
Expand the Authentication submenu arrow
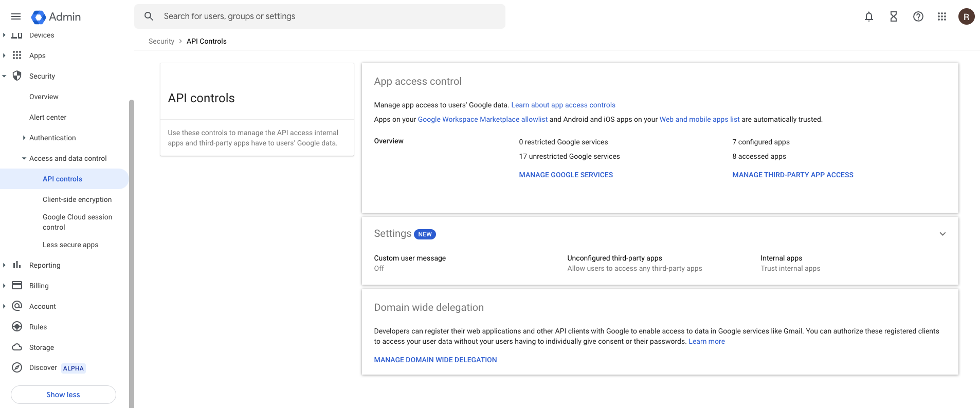pos(24,138)
